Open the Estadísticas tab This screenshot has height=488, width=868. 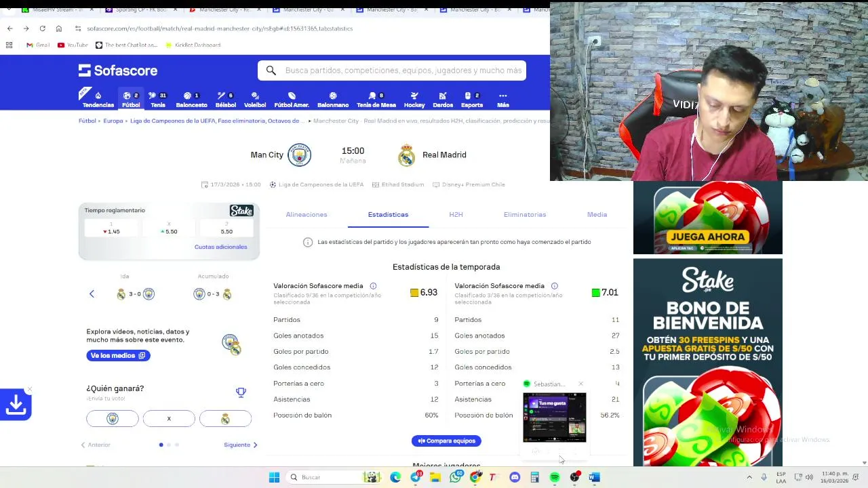(388, 214)
